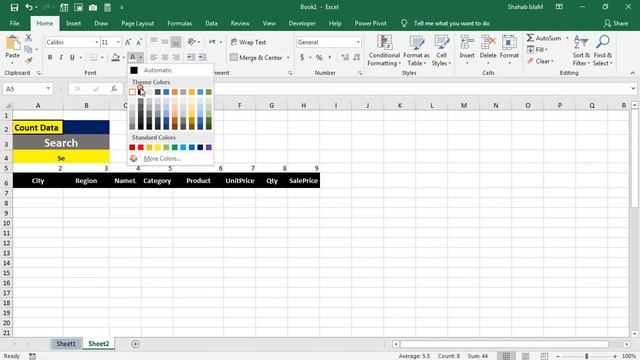Switch to the Developer ribbon tab
Screen dimensions: 640x360
click(x=302, y=23)
